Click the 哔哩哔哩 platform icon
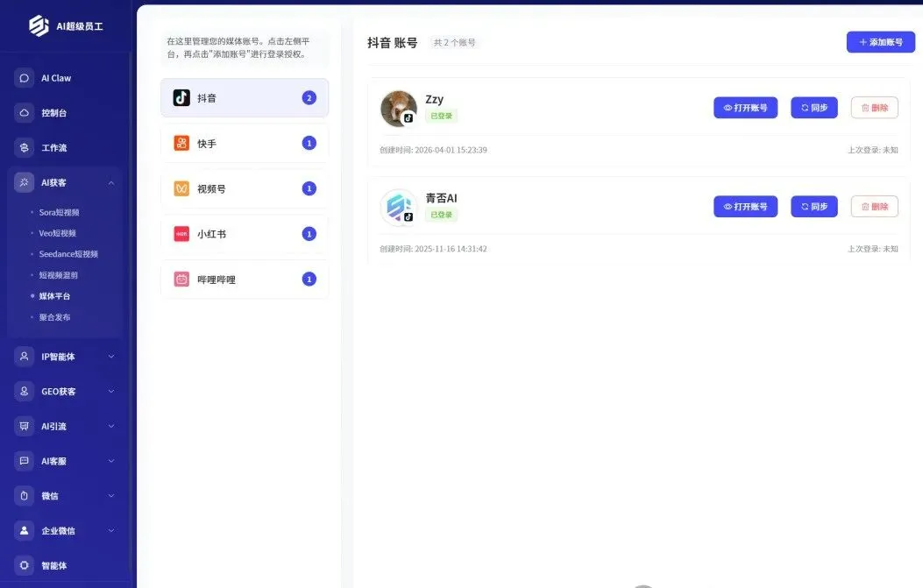This screenshot has height=588, width=923. tap(181, 279)
